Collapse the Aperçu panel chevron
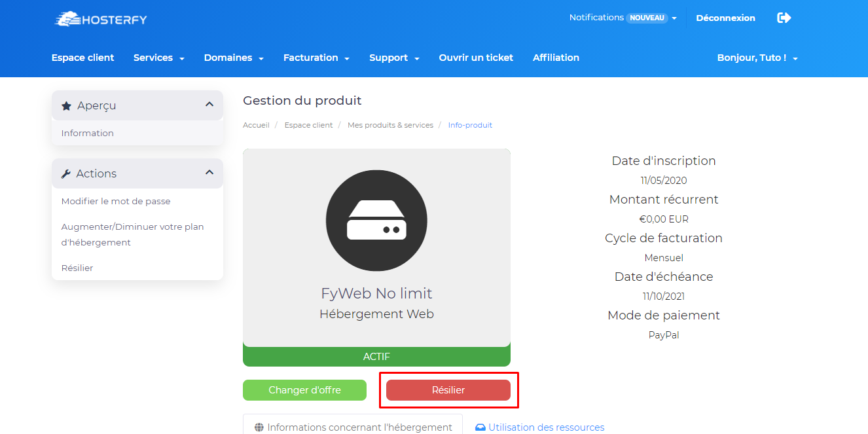The width and height of the screenshot is (868, 434). coord(209,104)
